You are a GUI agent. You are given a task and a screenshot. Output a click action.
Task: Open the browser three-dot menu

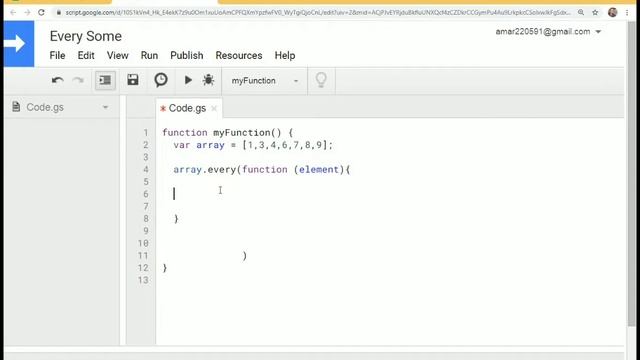627,13
